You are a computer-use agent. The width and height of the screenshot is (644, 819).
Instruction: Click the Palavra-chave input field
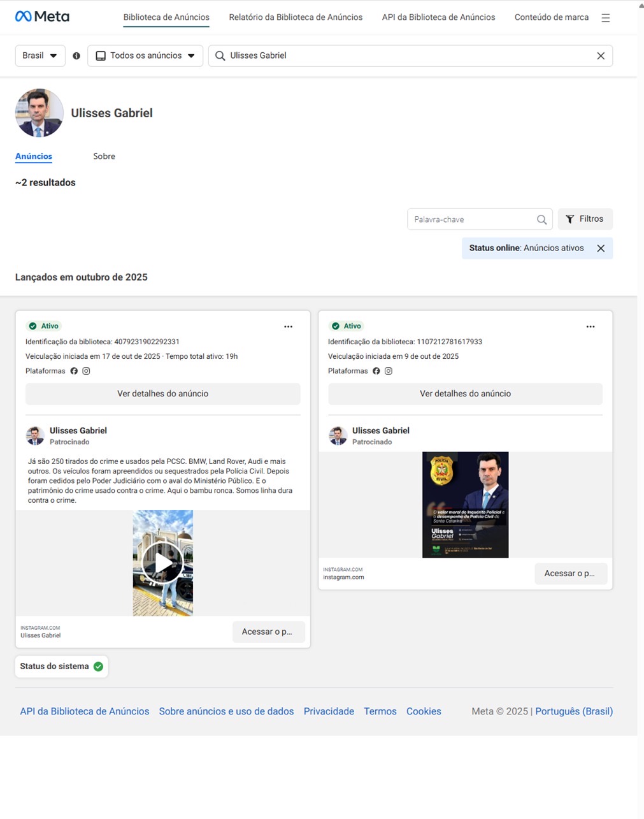(471, 219)
